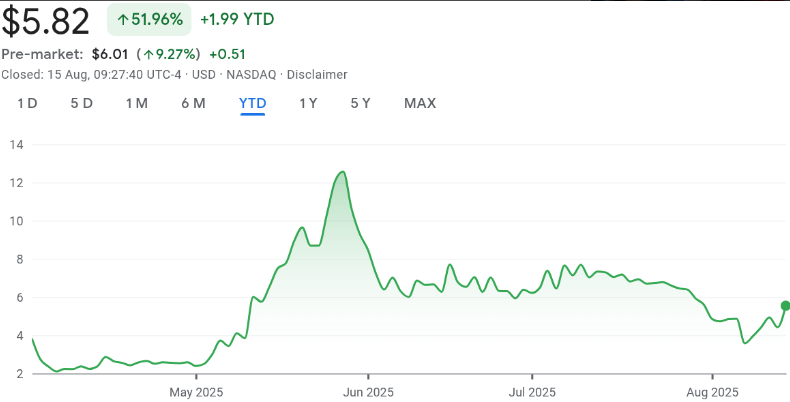Display the MAX price history
The image size is (790, 402).
[x=420, y=103]
